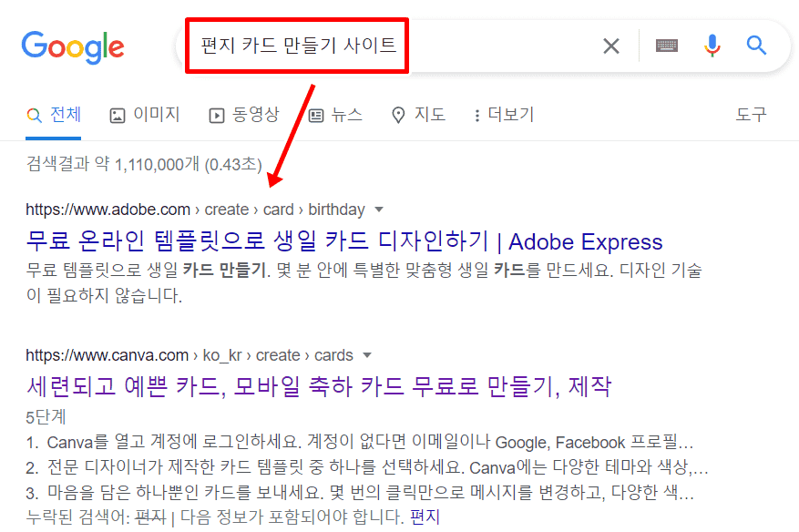Click the blue 편지 must-include link

click(425, 517)
